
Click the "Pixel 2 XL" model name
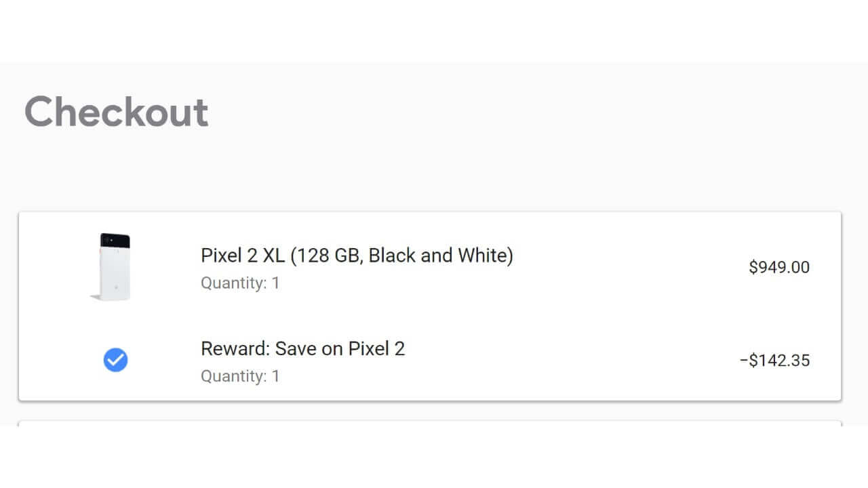pos(242,256)
